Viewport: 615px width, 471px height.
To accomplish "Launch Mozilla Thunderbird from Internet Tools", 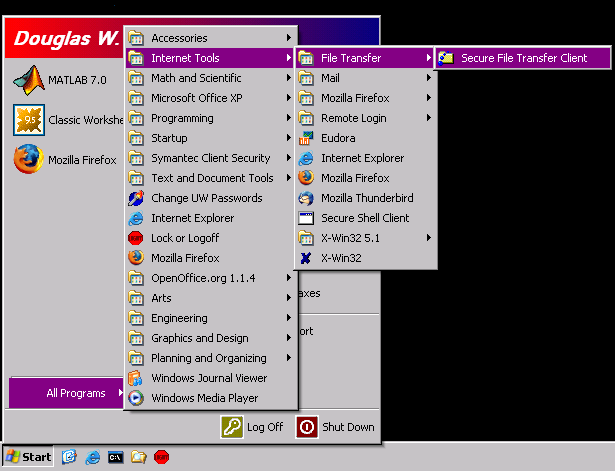I will (x=366, y=198).
